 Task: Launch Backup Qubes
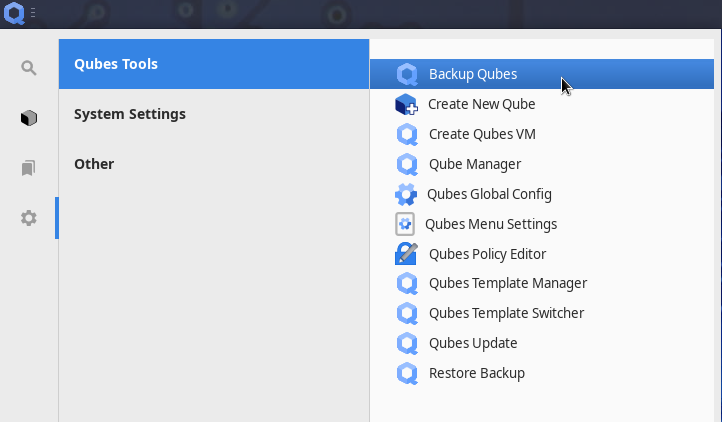click(x=542, y=74)
